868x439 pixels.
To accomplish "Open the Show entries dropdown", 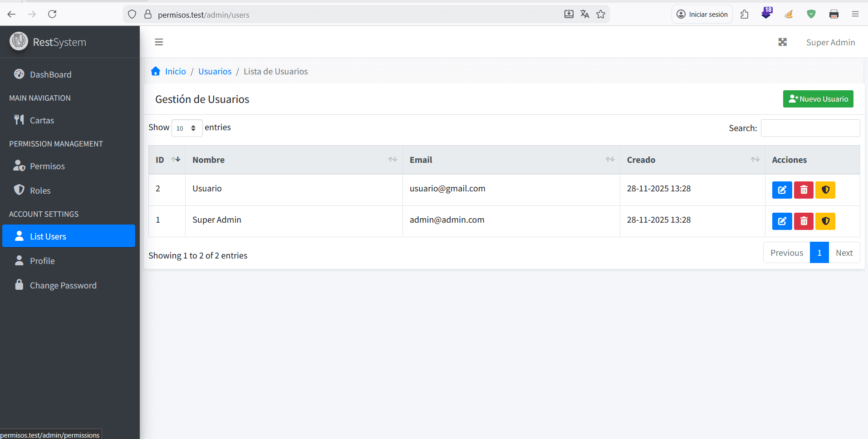I will (x=186, y=128).
